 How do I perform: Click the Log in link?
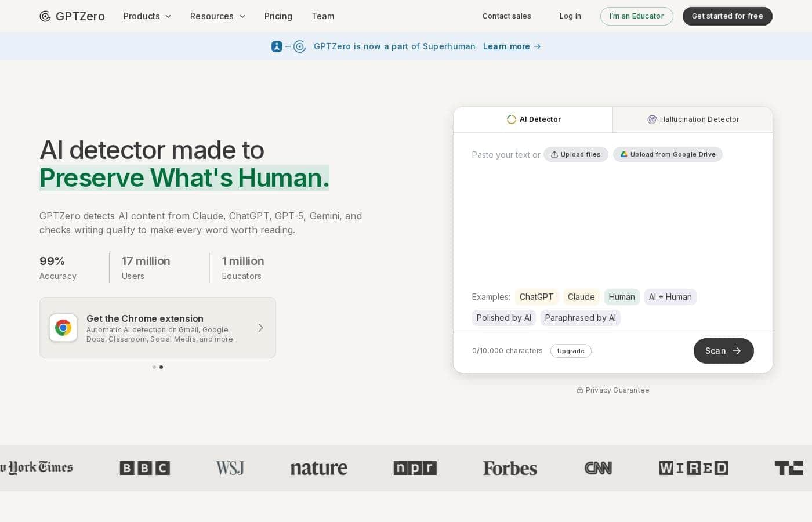(570, 16)
